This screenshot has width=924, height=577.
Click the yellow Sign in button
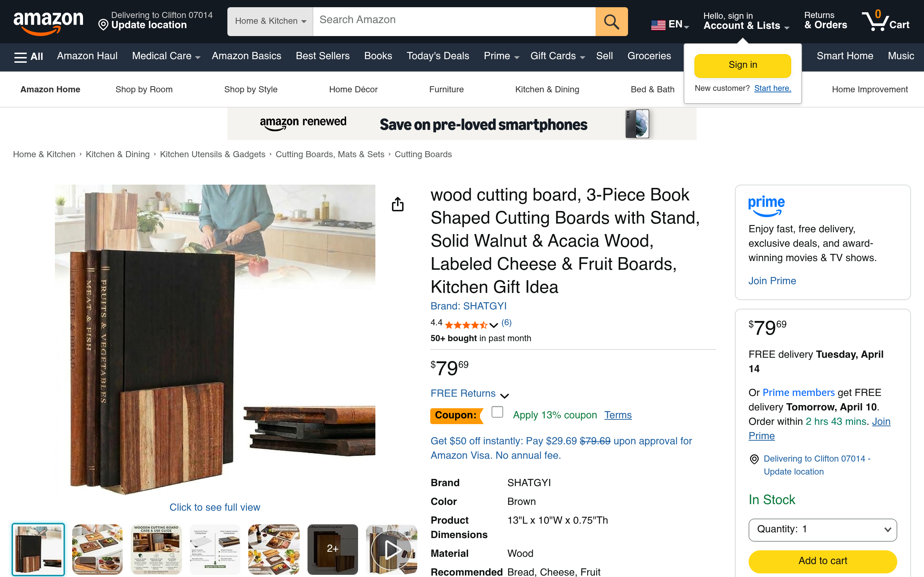point(742,65)
